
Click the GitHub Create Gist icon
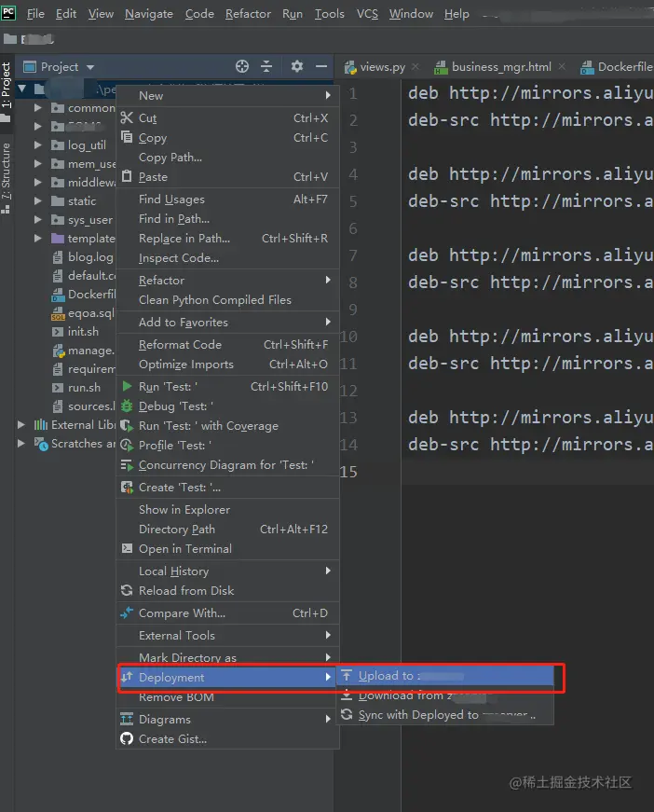click(127, 739)
